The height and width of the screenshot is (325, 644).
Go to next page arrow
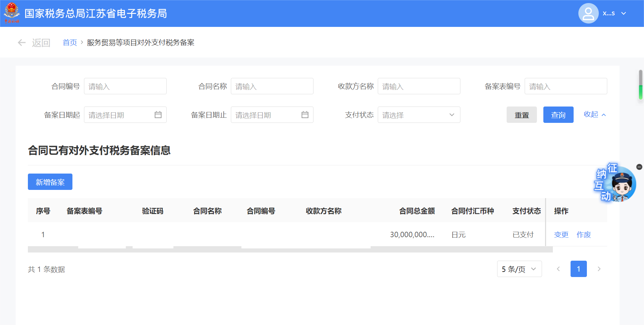(599, 269)
